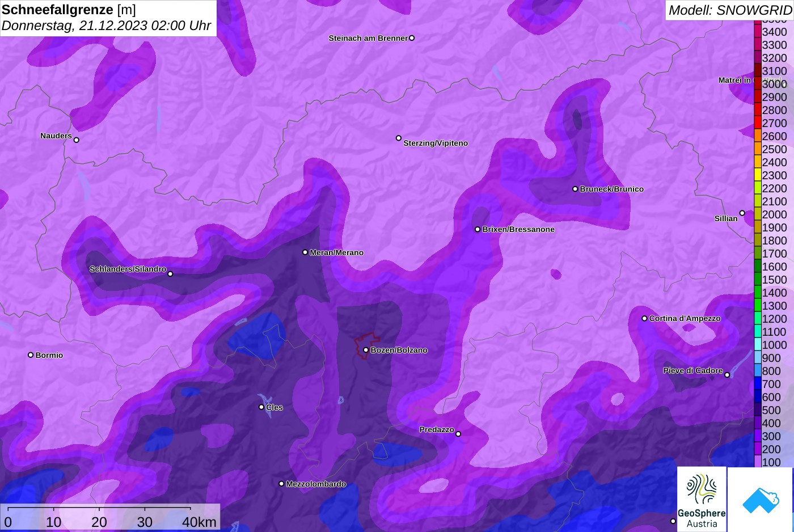The height and width of the screenshot is (532, 794).
Task: Click the 'Cortina d'Ampezzo' label text
Action: 685,318
